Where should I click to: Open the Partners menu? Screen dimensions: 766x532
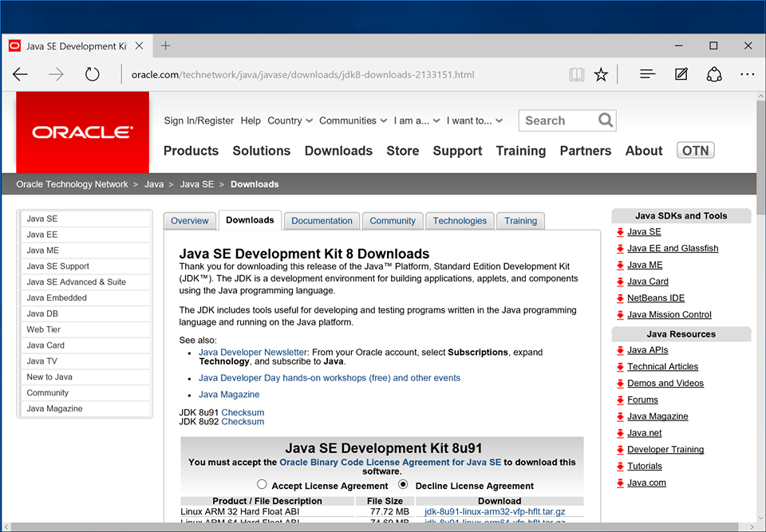[x=585, y=151]
